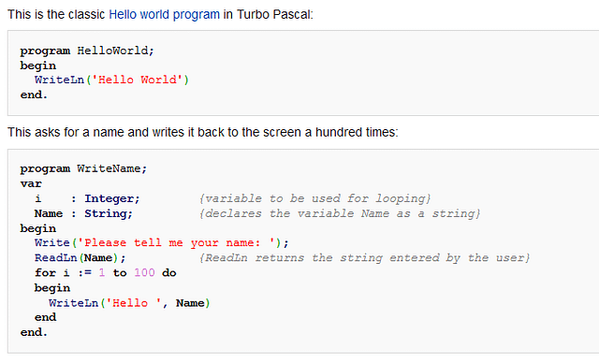The height and width of the screenshot is (364, 599).
Task: Click the comment '{variable to be used for looping}'
Action: [314, 198]
